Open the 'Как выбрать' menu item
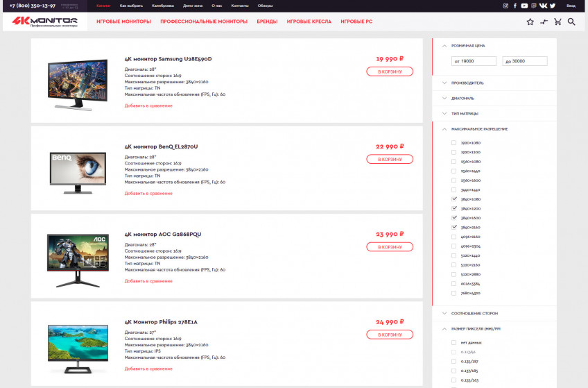 (131, 6)
